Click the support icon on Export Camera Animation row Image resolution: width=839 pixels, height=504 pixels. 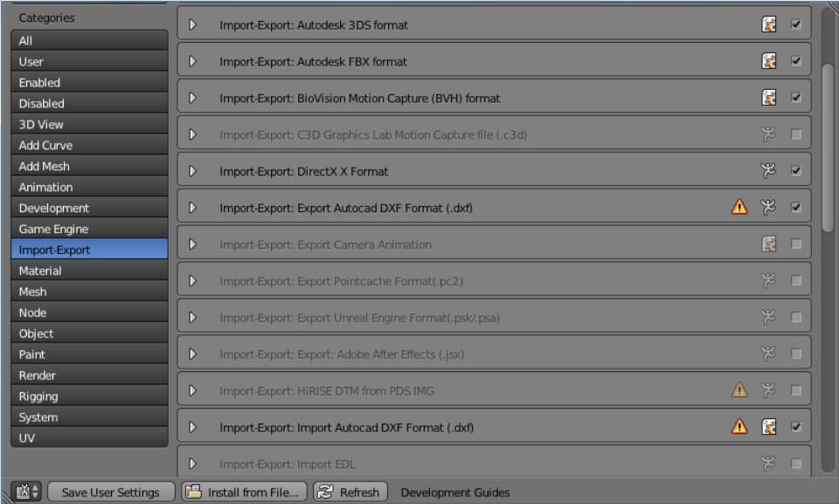click(x=769, y=244)
